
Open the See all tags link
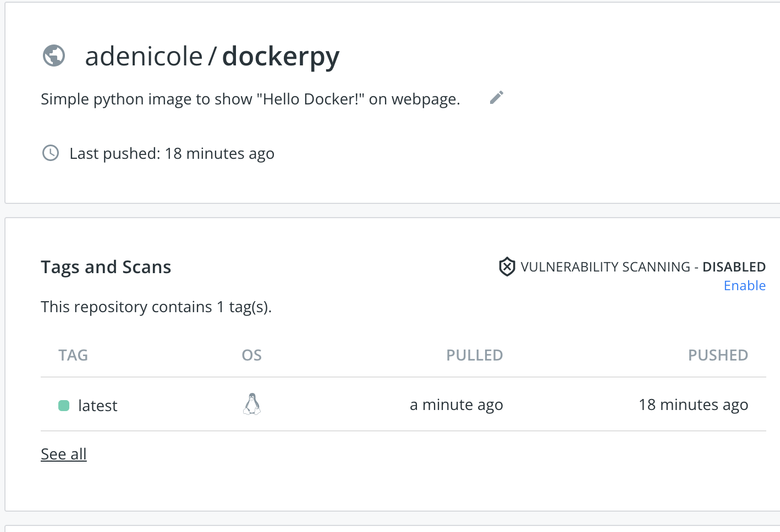pos(64,454)
